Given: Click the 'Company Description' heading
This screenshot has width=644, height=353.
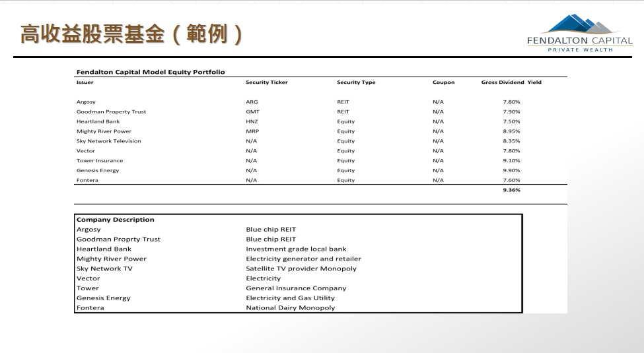Looking at the screenshot, I should click(116, 220).
